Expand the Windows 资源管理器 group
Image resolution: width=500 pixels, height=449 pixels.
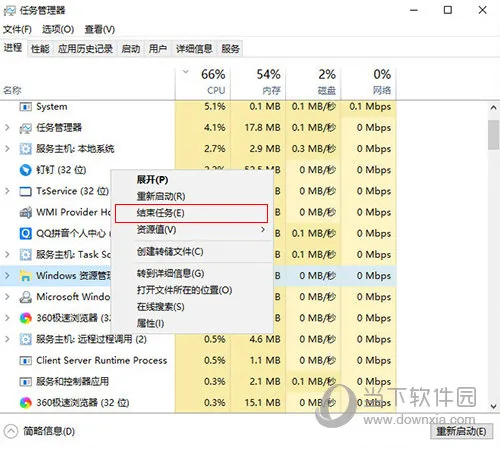click(x=7, y=276)
